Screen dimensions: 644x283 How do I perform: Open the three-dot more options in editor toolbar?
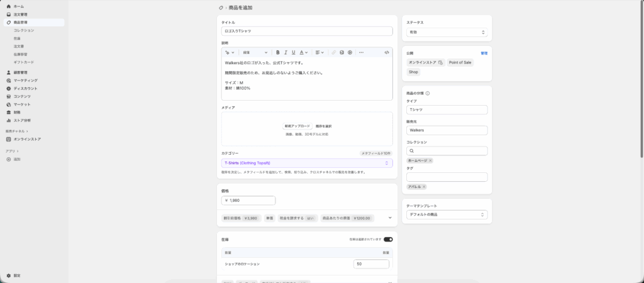(x=361, y=52)
